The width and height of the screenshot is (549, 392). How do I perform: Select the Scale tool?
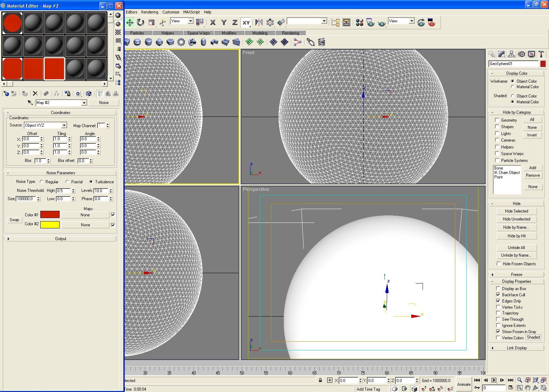click(151, 22)
